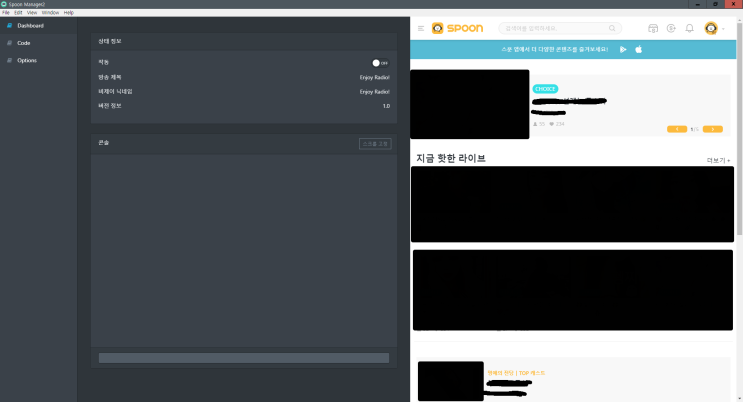Toggle the operation OFF switch
743x402 pixels.
click(380, 63)
